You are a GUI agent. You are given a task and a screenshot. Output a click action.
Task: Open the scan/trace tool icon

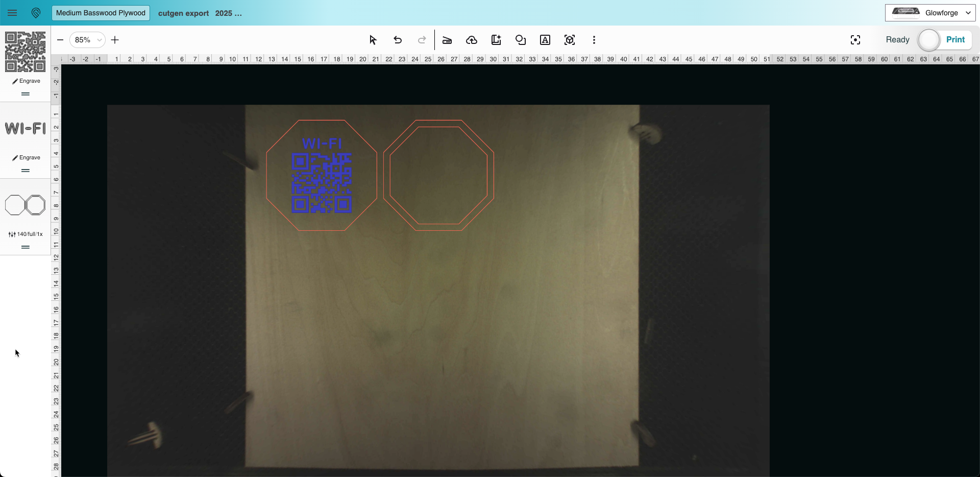click(x=447, y=40)
